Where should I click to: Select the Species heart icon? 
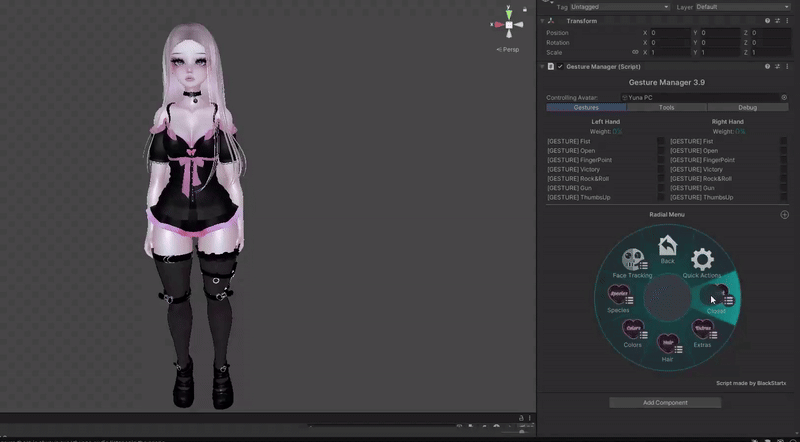619,295
